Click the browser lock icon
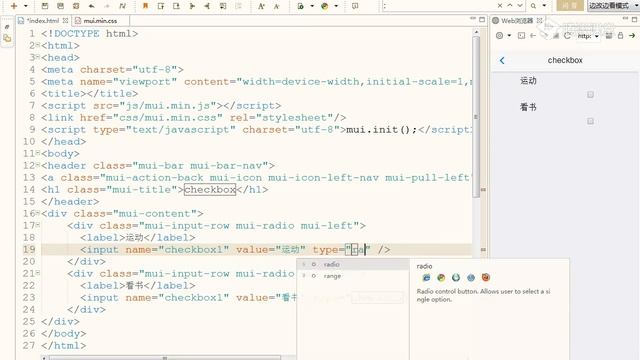This screenshot has width=640, height=360. tap(620, 36)
